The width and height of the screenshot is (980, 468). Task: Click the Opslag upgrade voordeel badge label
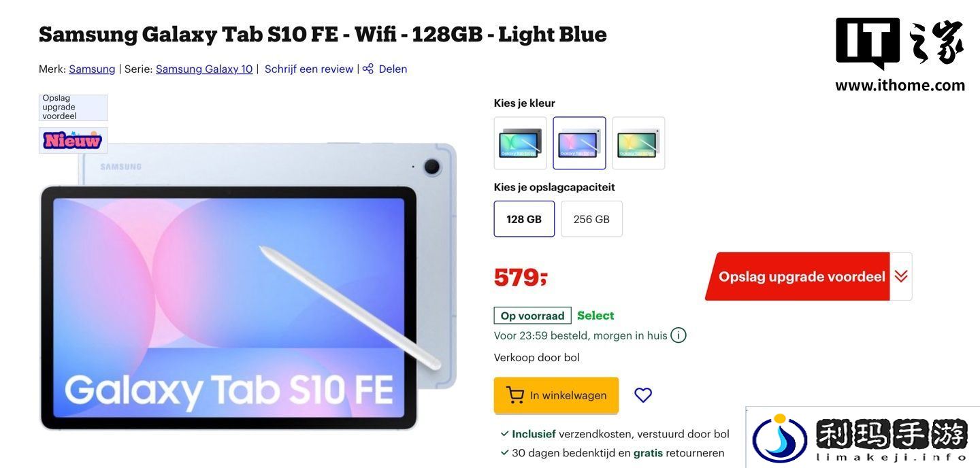pos(73,107)
